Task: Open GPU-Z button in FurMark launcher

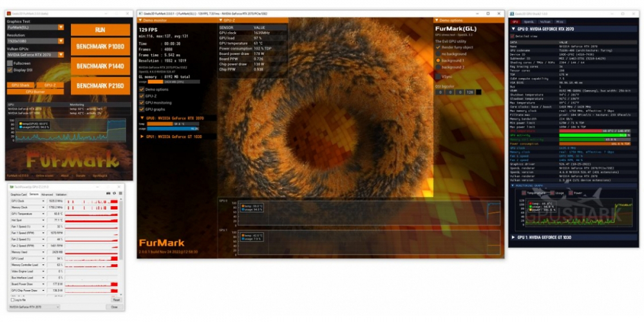Action: point(50,85)
